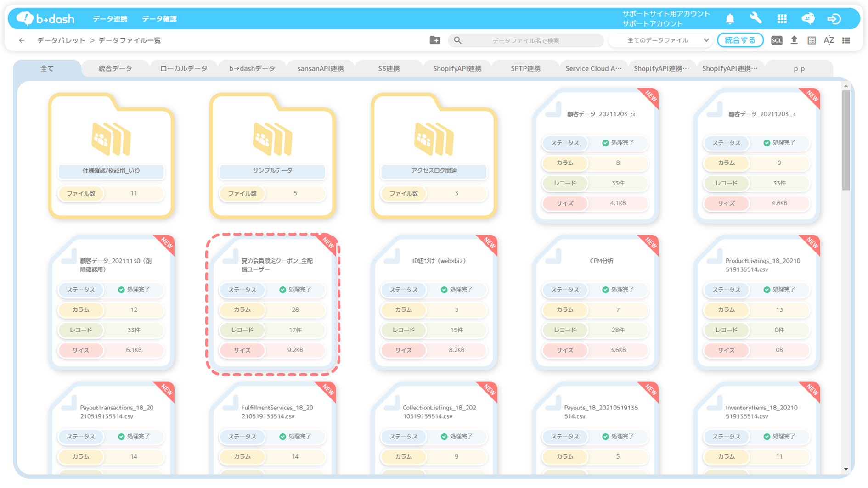This screenshot has width=868, height=488.
Task: Click the table view icon
Action: (812, 40)
